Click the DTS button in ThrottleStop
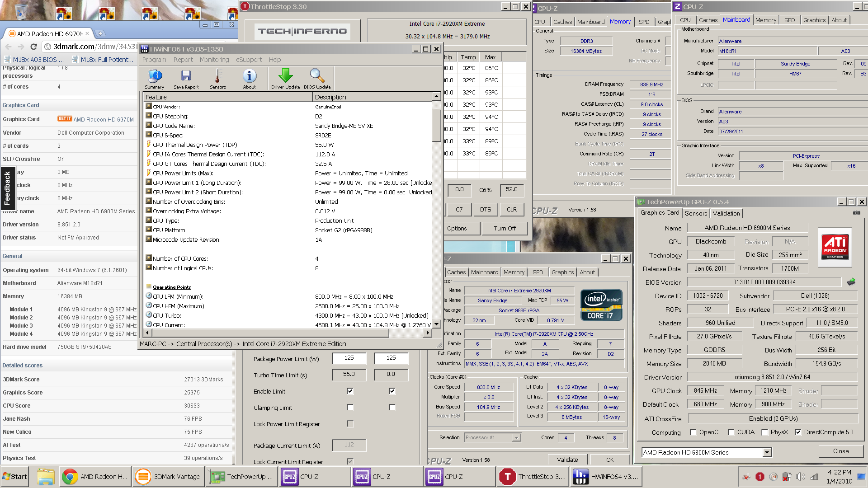The image size is (868, 488). [x=486, y=210]
